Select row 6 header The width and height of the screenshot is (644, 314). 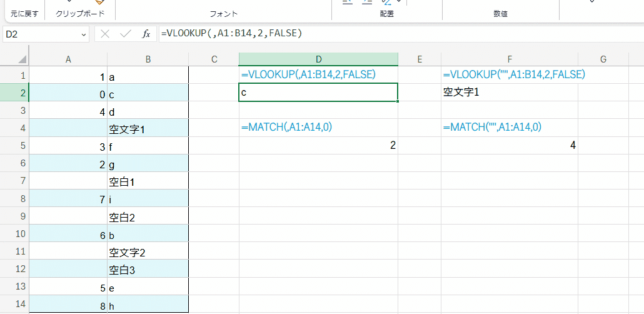click(14, 163)
